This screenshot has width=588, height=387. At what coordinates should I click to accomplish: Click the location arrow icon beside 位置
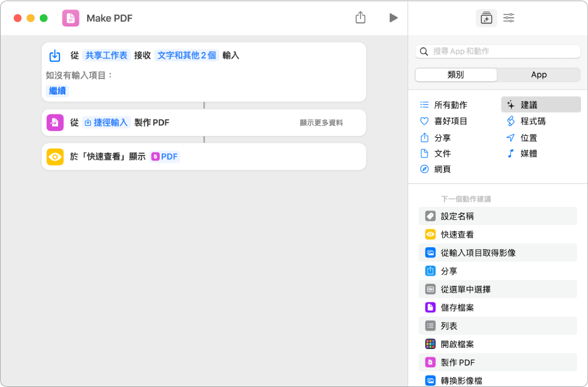click(x=510, y=138)
